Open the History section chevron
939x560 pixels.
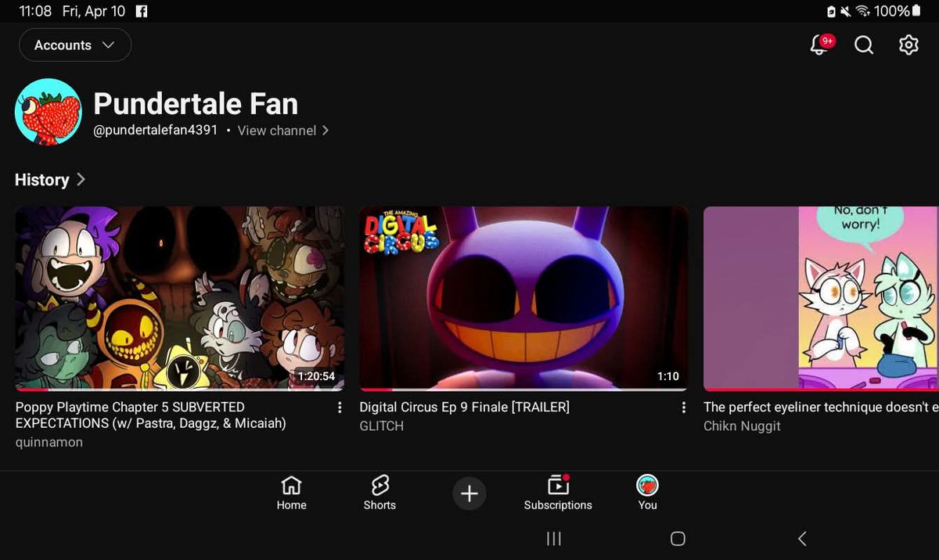[81, 179]
